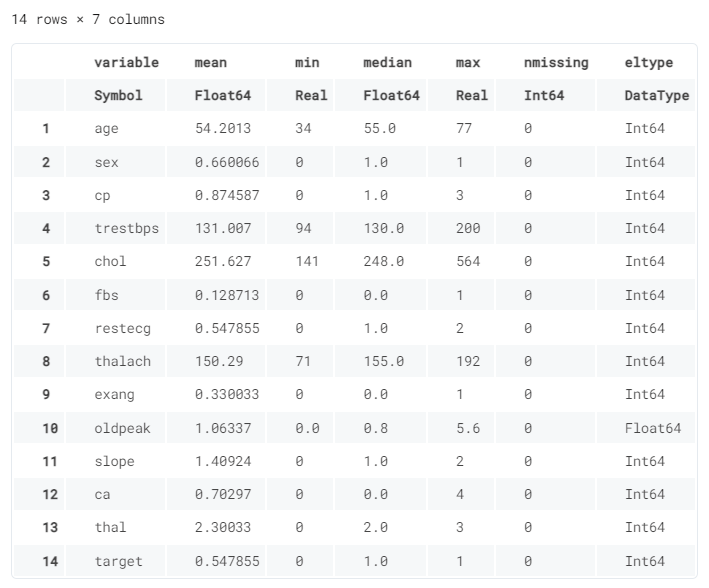Click the Float64 eltype cell for oldpeak

tap(653, 428)
